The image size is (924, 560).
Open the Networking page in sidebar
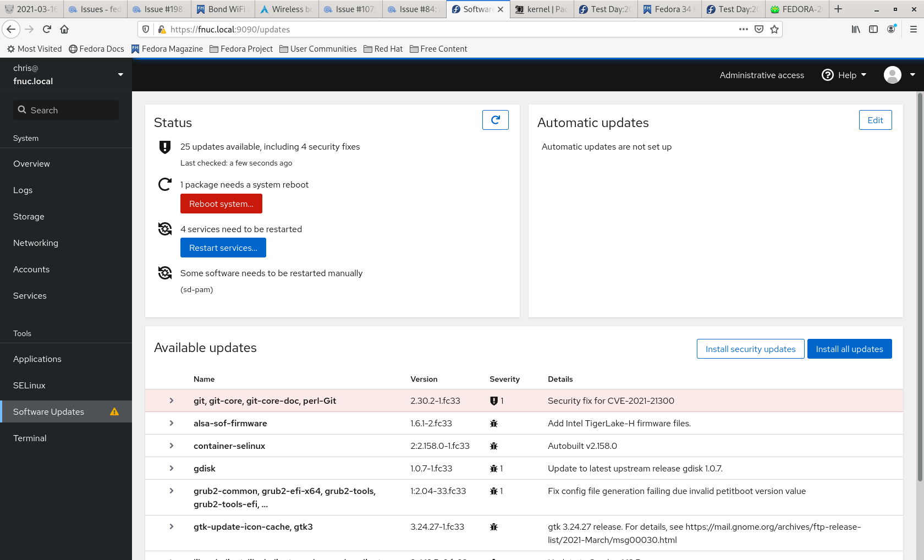click(66, 243)
